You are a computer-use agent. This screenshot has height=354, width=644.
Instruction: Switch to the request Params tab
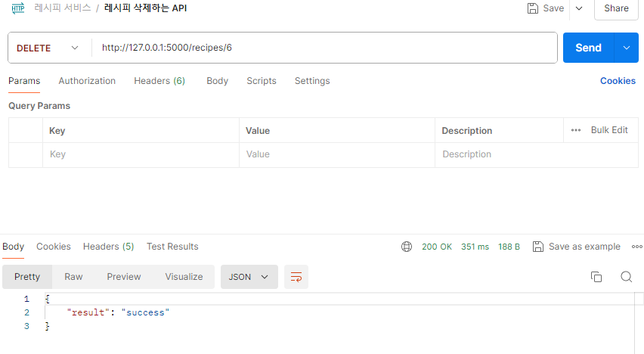(x=24, y=81)
